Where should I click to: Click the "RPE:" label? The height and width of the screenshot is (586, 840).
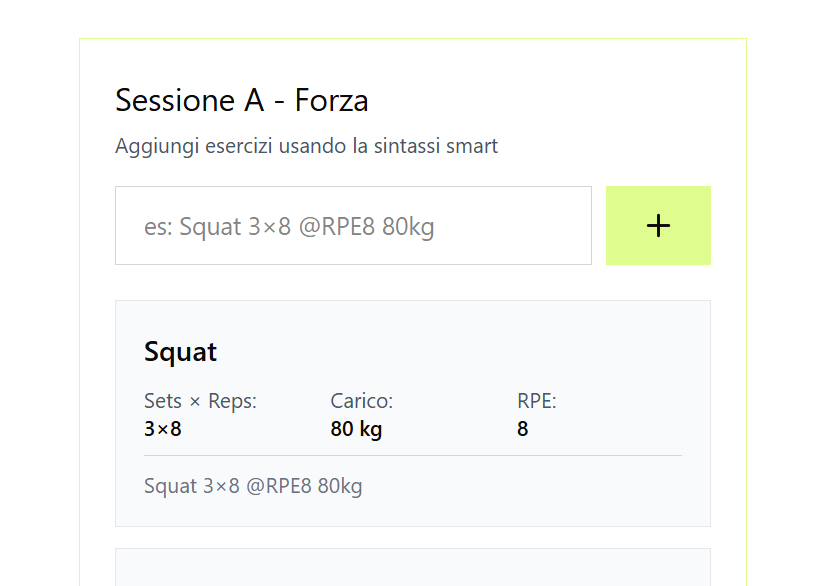coord(536,401)
